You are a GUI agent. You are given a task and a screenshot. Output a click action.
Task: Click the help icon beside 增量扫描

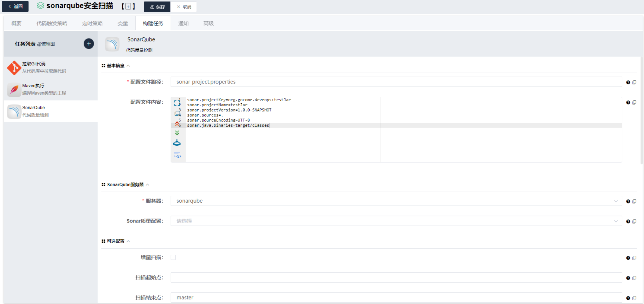628,258
